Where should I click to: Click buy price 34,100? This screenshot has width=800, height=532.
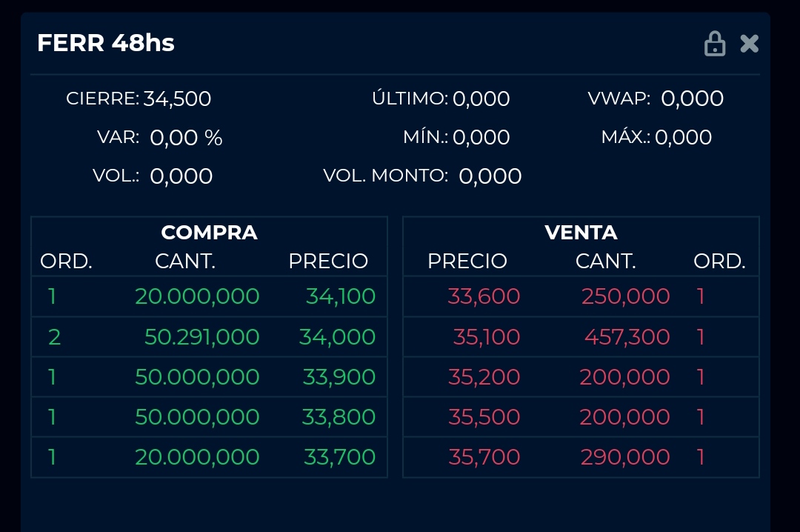(341, 297)
